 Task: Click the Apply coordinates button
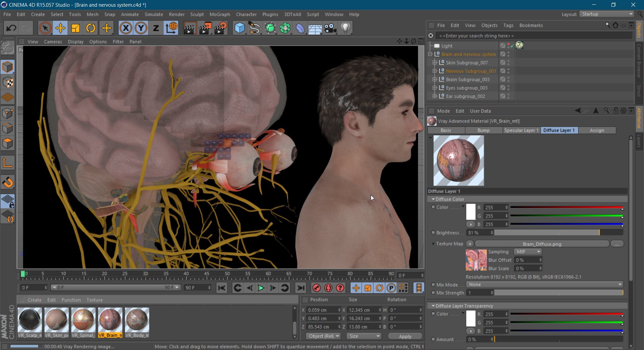click(x=405, y=336)
